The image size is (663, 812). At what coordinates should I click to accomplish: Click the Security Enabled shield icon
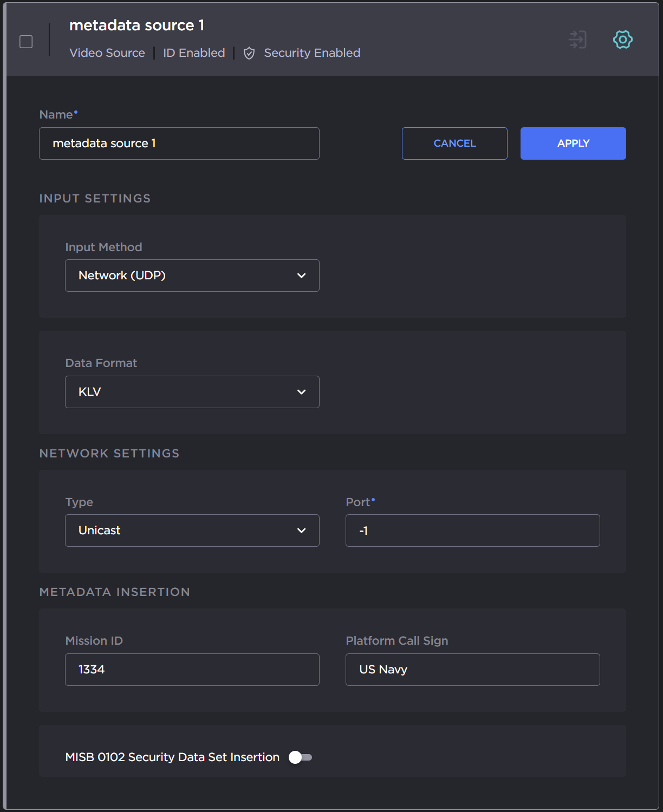pos(249,53)
